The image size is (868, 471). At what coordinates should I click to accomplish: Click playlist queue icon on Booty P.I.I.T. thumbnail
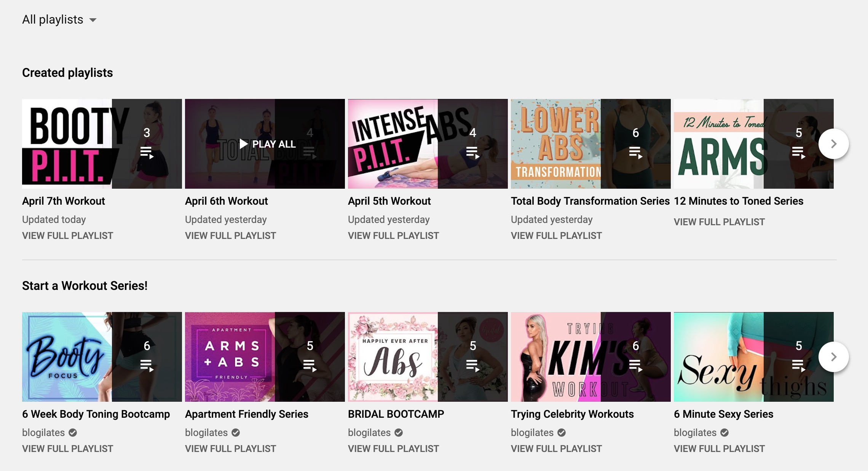click(147, 153)
